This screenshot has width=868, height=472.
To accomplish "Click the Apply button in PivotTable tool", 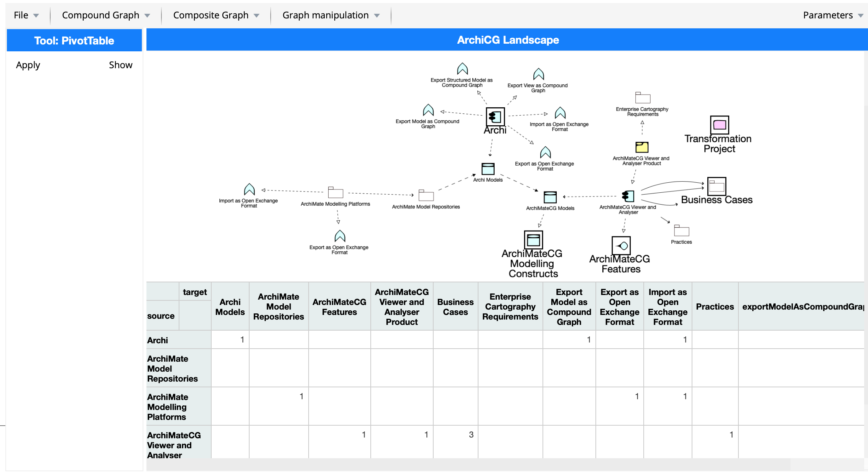I will coord(28,65).
